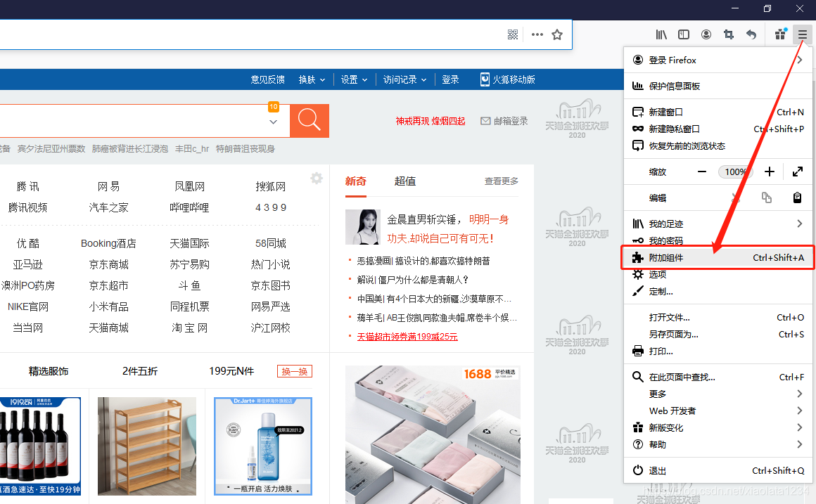The width and height of the screenshot is (816, 504).
Task: Click the Library toolbar icon
Action: point(661,35)
